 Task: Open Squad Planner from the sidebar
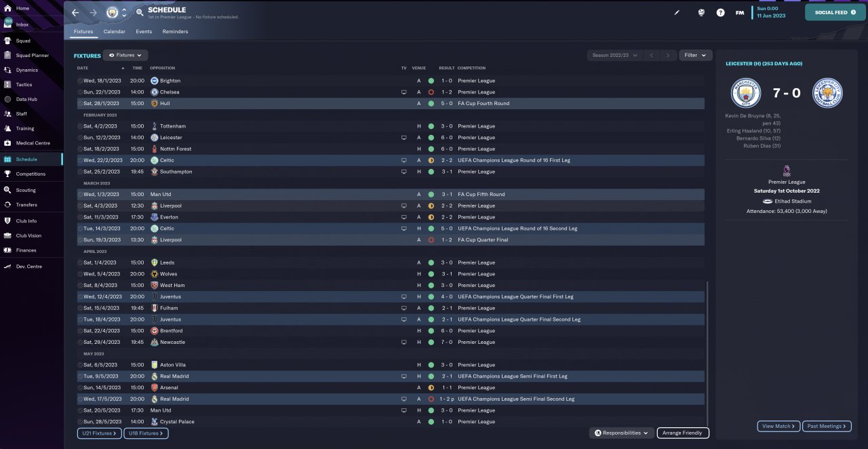pyautogui.click(x=32, y=56)
